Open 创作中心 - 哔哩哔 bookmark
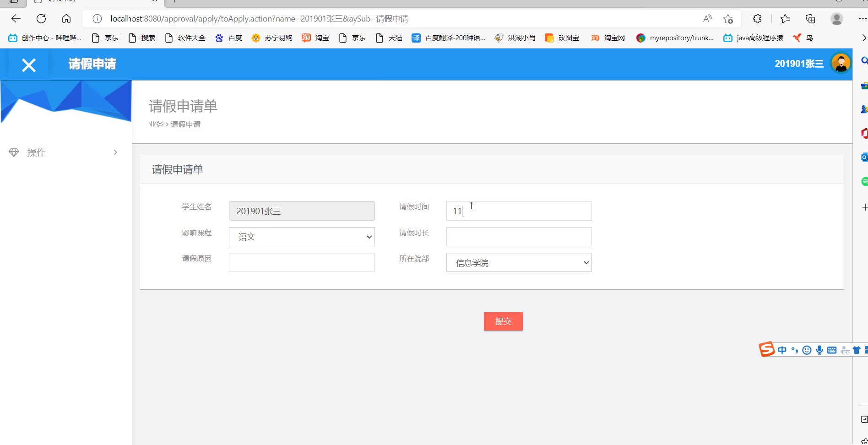The image size is (868, 445). [x=45, y=38]
